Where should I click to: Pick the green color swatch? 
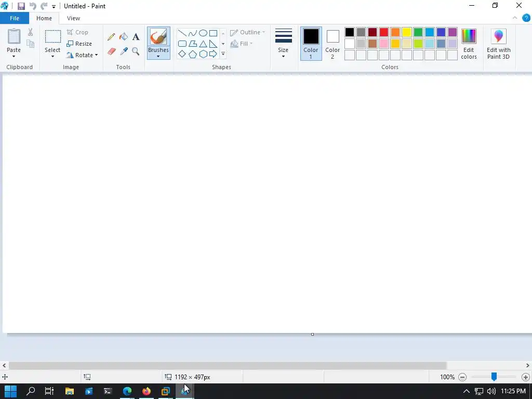tap(418, 32)
